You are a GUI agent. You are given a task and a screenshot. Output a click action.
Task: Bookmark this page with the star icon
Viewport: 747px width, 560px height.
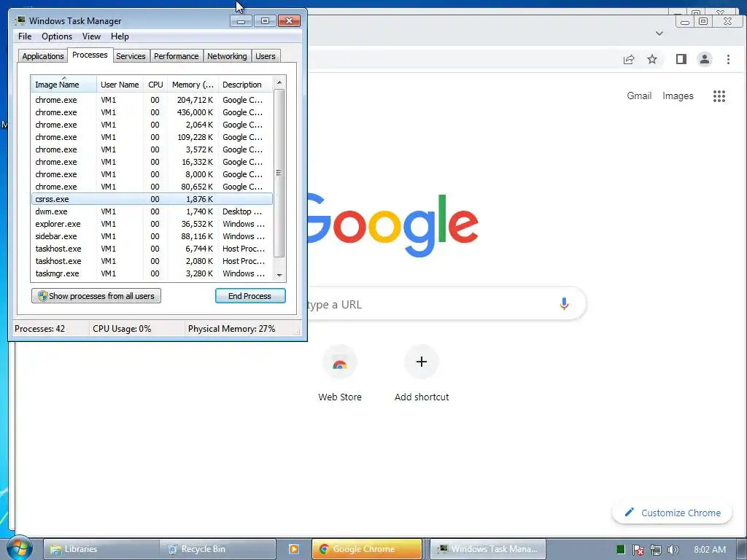tap(652, 59)
